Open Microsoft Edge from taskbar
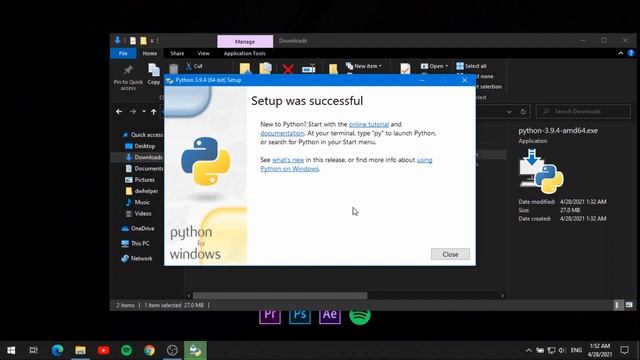 pos(57,350)
